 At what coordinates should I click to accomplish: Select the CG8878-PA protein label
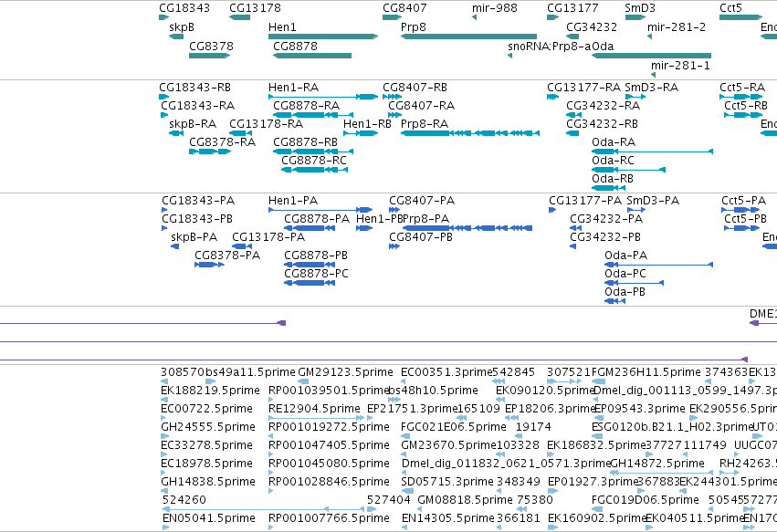click(x=317, y=219)
